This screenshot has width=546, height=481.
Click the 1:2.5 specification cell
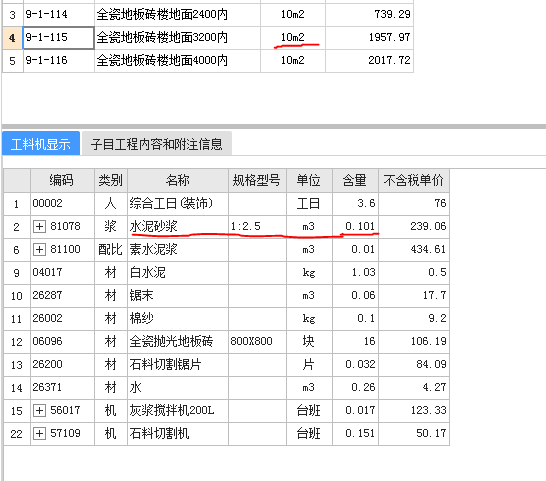257,227
